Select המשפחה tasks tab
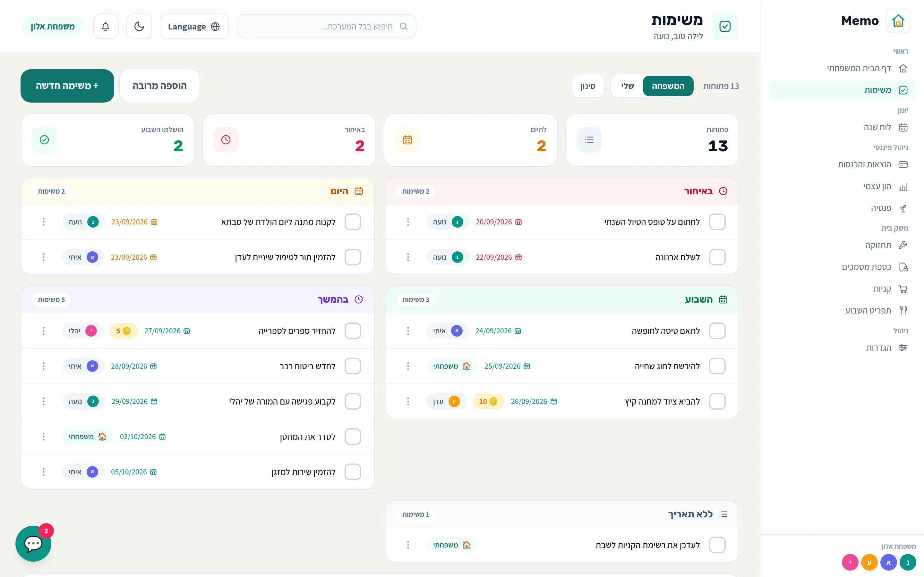 (668, 86)
